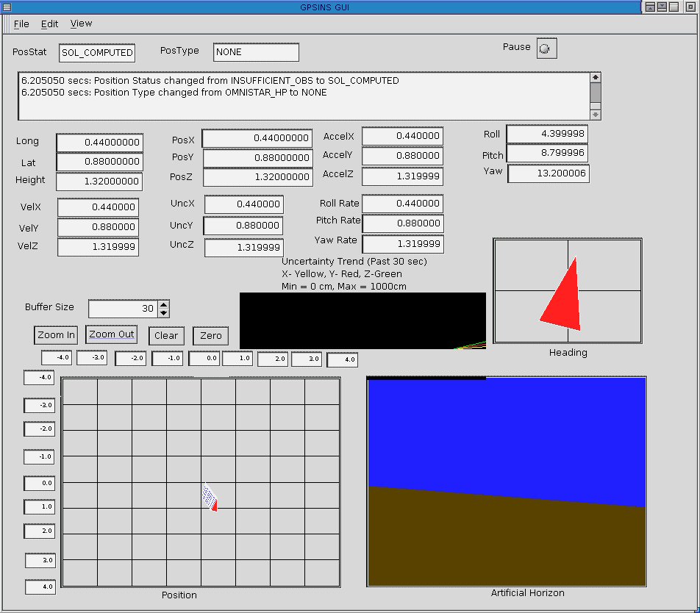
Task: Click the vertical axis -2.0 label box
Action: (x=39, y=429)
